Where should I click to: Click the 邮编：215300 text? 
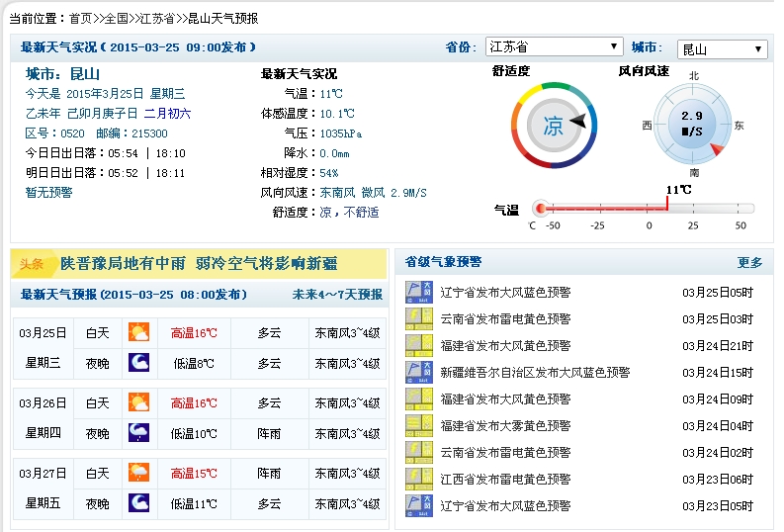(x=132, y=133)
